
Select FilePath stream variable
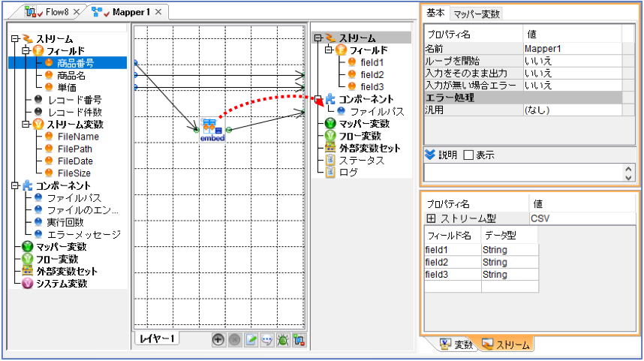[75, 149]
